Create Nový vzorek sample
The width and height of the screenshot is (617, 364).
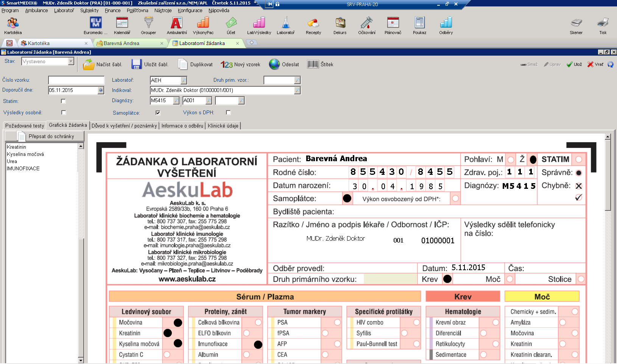click(241, 64)
